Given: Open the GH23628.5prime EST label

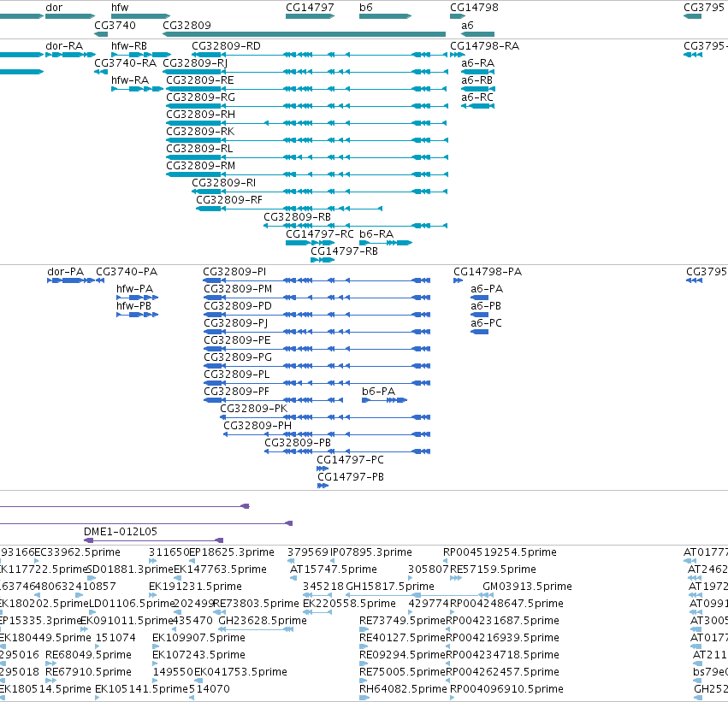Looking at the screenshot, I should coord(263,621).
